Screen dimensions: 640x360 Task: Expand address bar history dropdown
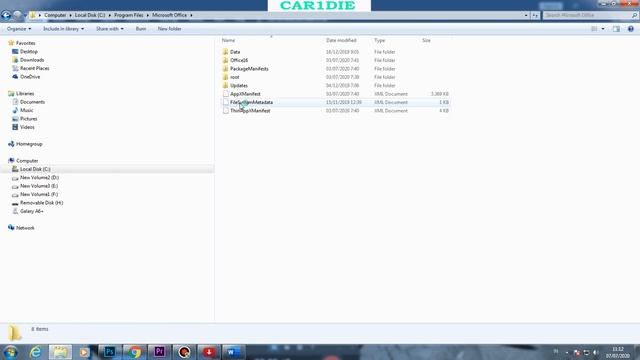(526, 16)
